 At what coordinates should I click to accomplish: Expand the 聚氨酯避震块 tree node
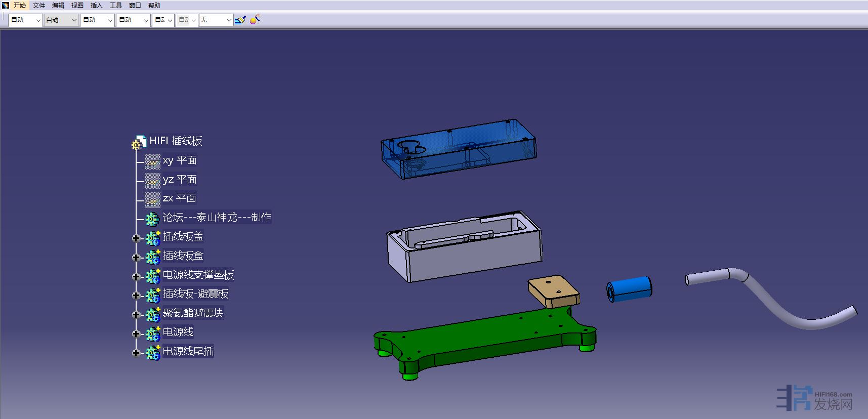[x=136, y=314]
